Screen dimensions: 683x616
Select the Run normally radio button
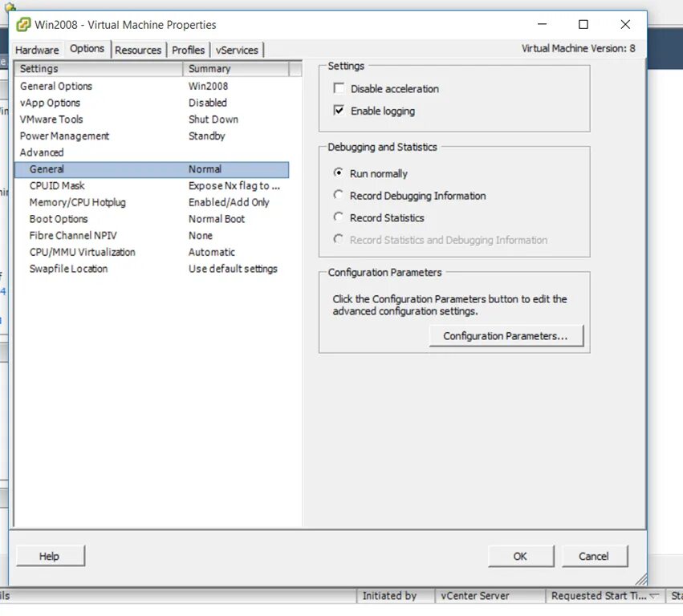[338, 172]
